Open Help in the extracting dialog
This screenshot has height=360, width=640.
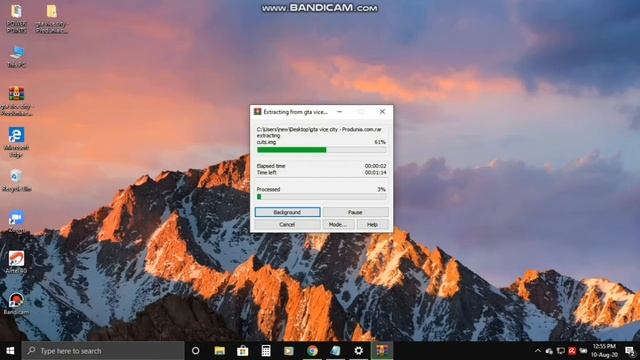point(372,224)
